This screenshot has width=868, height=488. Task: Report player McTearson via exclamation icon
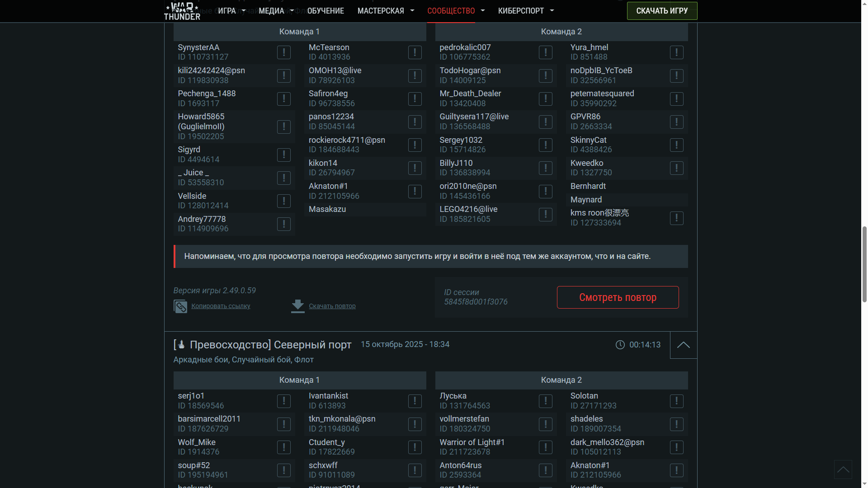(x=415, y=52)
